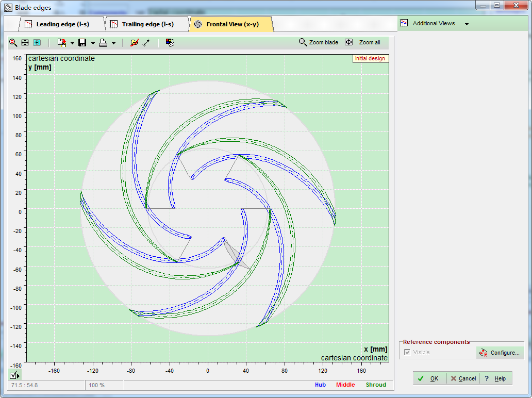Click the floppy disk save icon
532x398 pixels.
[x=82, y=42]
